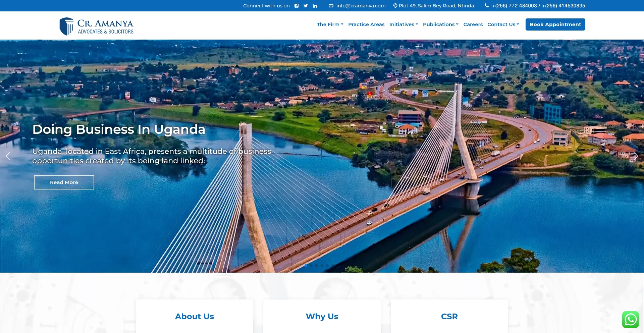The width and height of the screenshot is (644, 333).
Task: Click the envelope email icon
Action: pyautogui.click(x=331, y=6)
